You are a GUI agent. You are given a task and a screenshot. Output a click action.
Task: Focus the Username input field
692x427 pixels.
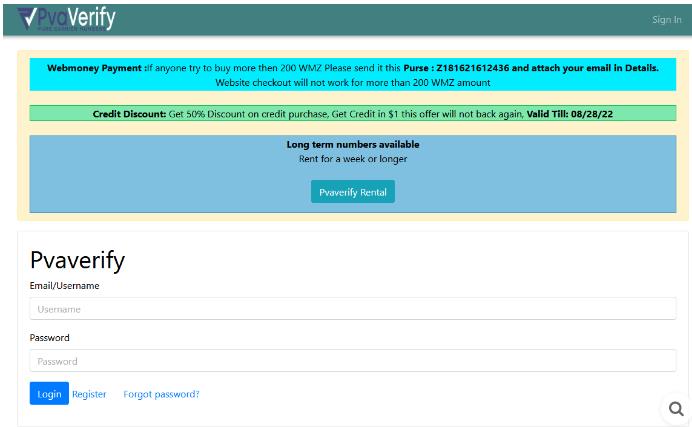tap(353, 309)
